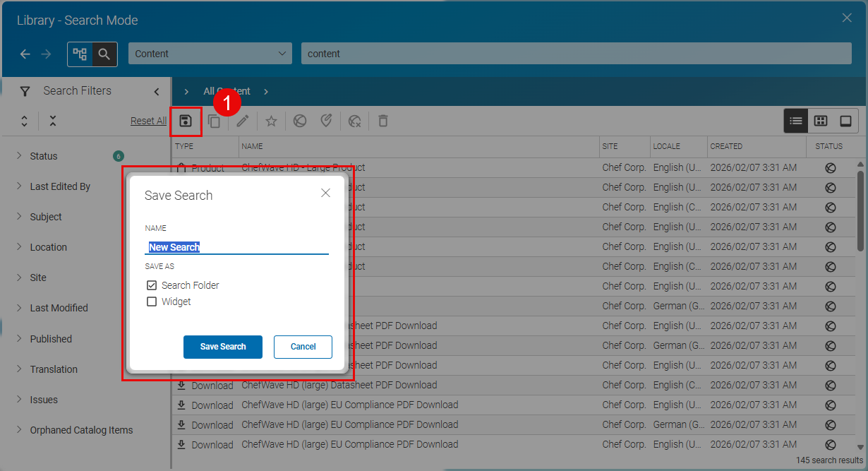
Task: Click the Duplicate search icon
Action: click(214, 121)
